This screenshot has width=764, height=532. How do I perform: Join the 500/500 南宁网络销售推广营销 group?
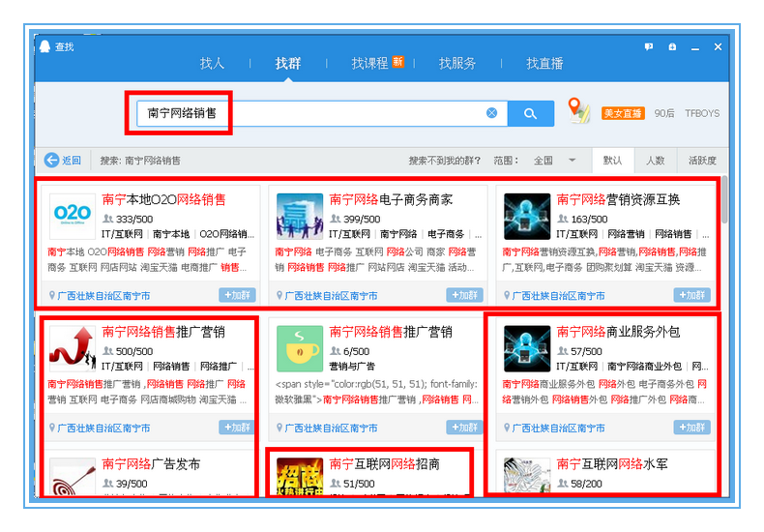click(x=237, y=428)
